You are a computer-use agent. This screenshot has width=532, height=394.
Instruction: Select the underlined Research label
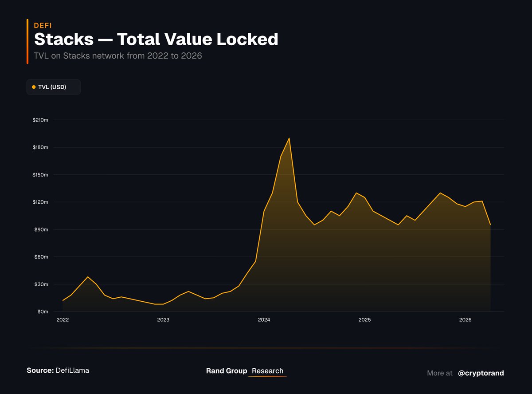pos(267,371)
